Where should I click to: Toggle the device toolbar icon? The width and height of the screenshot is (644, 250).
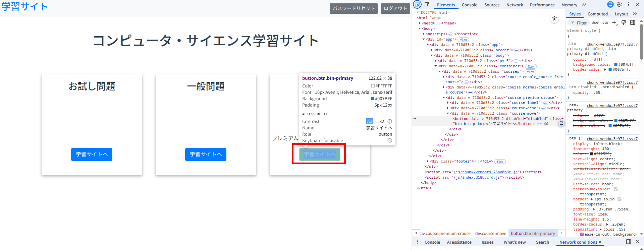click(427, 5)
